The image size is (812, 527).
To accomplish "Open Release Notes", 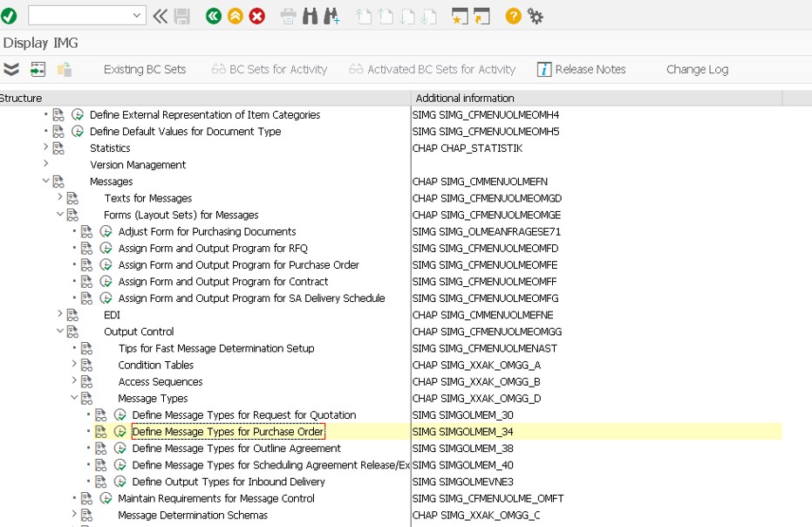I will pos(582,70).
